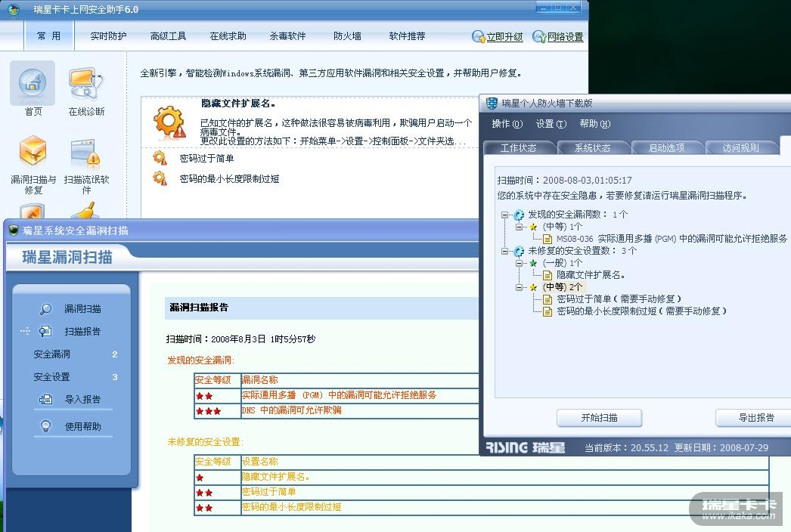Switch to the 在线求助 tab
Viewport: 791px width, 532px height.
coord(228,36)
